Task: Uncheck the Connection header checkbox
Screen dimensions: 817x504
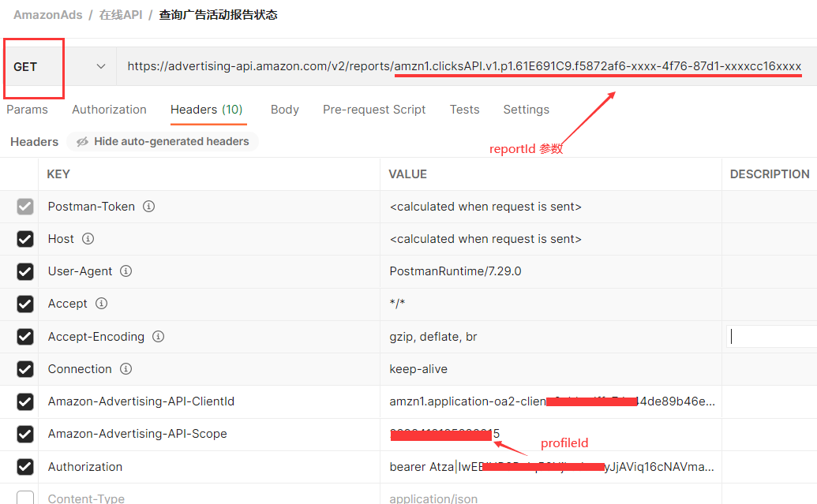Action: point(25,368)
